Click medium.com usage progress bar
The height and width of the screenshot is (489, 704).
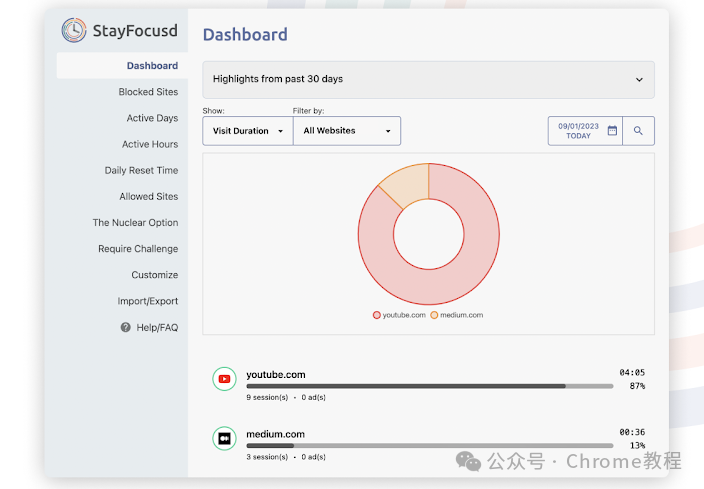pos(430,446)
